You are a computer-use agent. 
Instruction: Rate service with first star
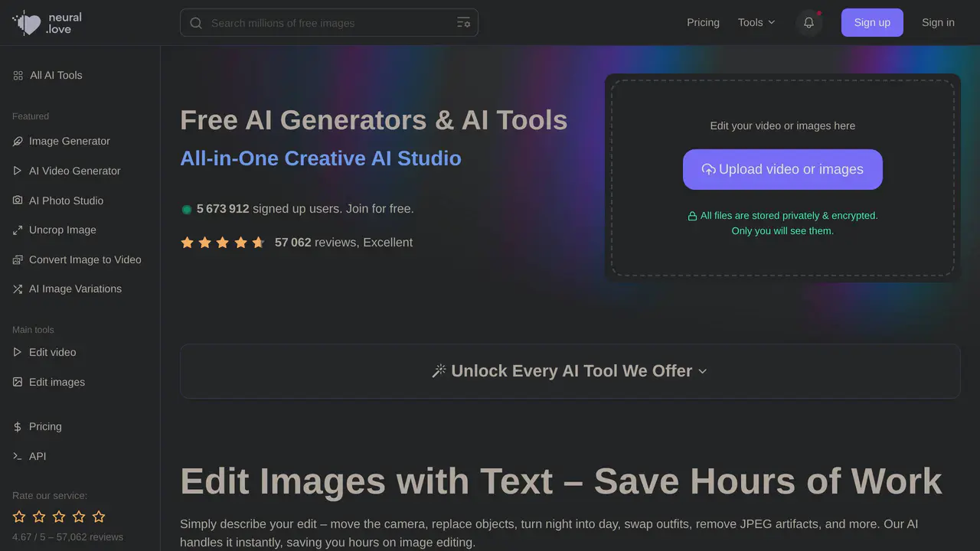[19, 517]
